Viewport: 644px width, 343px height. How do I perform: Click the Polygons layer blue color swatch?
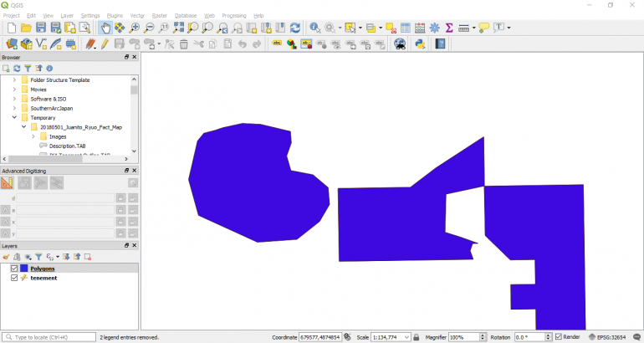pyautogui.click(x=23, y=269)
